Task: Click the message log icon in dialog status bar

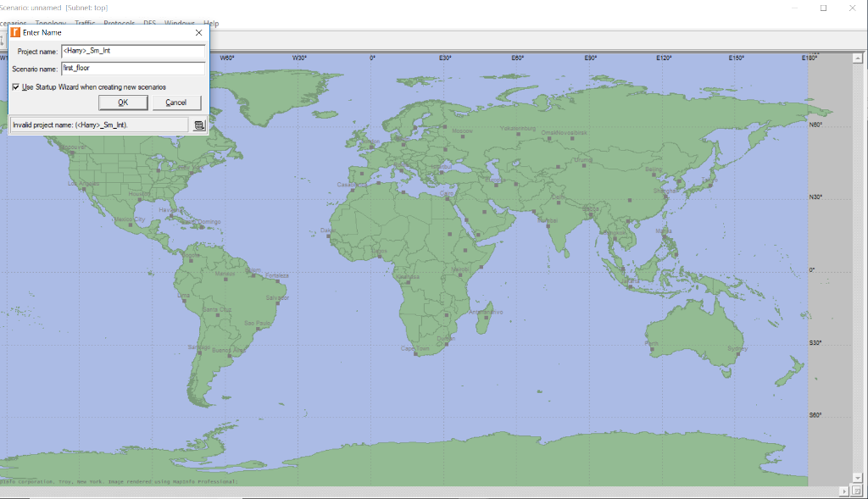Action: 199,125
